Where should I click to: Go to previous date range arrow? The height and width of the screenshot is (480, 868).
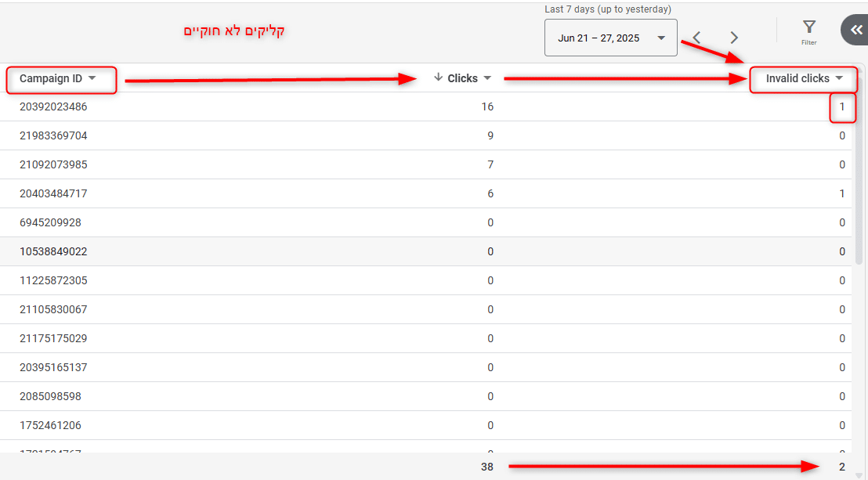point(696,38)
